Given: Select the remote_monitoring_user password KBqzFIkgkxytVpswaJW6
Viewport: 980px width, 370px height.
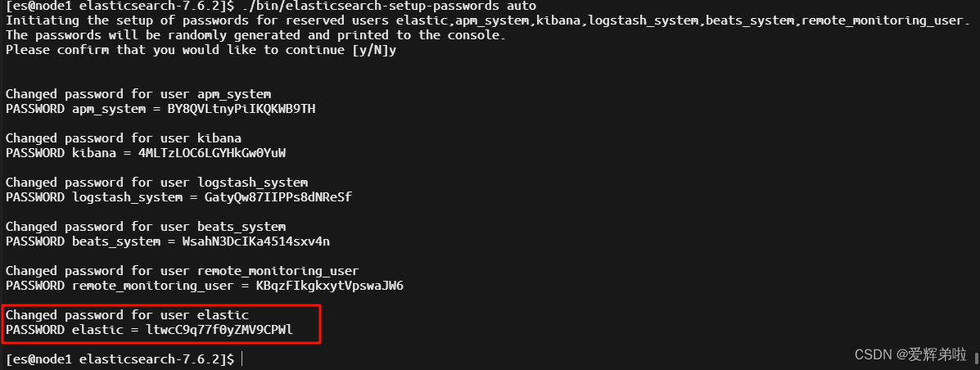Looking at the screenshot, I should tap(330, 286).
